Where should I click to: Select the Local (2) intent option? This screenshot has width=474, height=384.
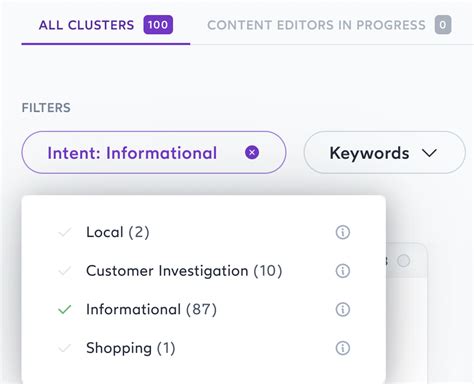(x=204, y=232)
